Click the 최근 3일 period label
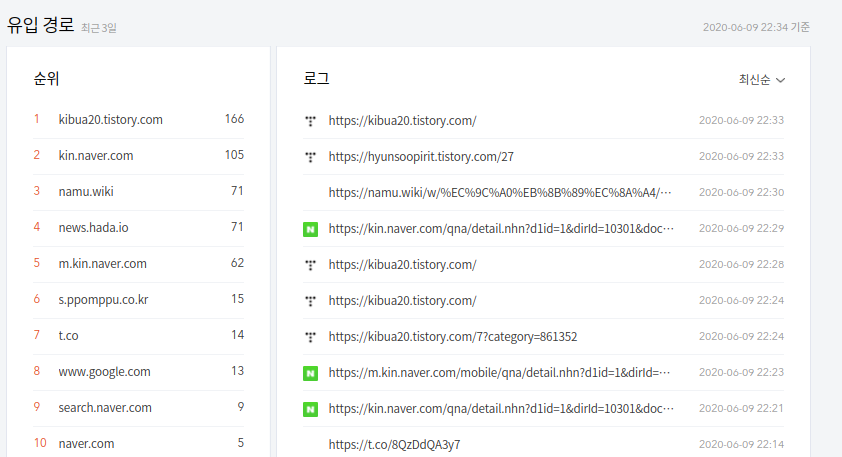 tap(99, 28)
